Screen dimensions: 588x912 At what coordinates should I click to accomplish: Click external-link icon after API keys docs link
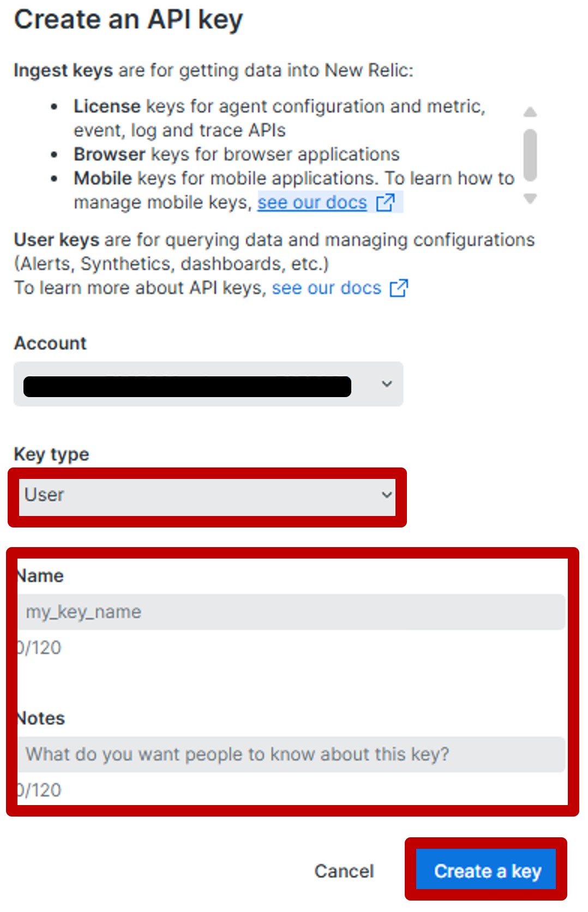tap(399, 288)
